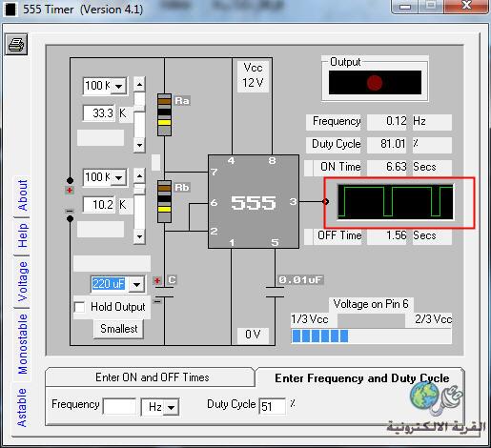Click the Smallest button
Image resolution: width=491 pixels, height=448 pixels.
coord(119,329)
